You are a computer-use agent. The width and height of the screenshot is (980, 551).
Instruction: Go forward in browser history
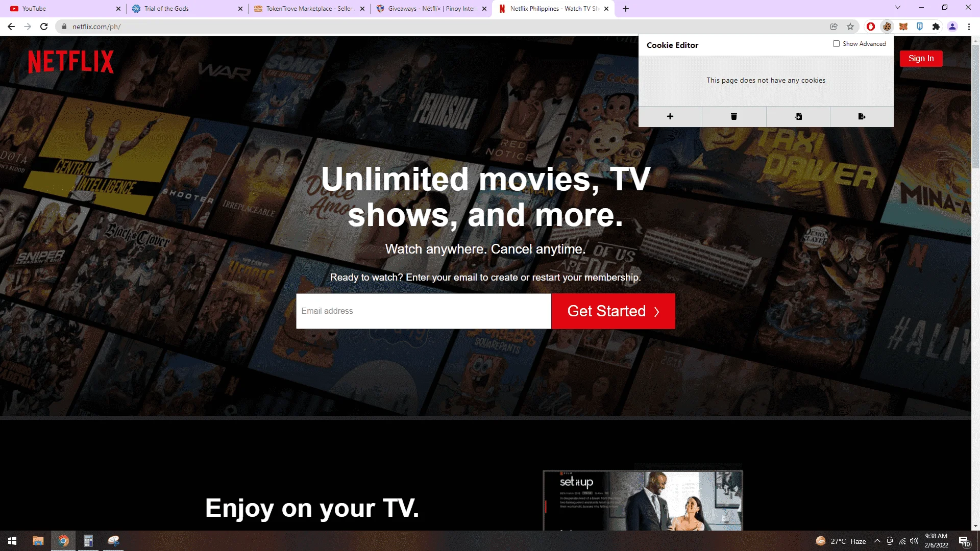28,27
